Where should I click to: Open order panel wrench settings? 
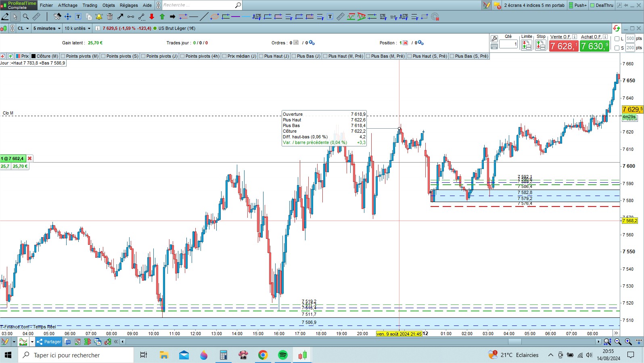494,39
